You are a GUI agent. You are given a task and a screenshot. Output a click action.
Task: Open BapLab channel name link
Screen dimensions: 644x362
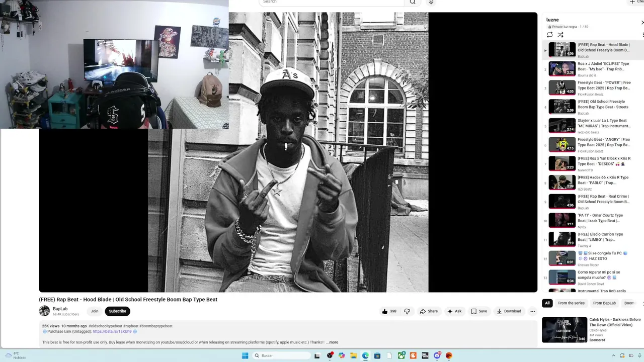click(x=60, y=309)
